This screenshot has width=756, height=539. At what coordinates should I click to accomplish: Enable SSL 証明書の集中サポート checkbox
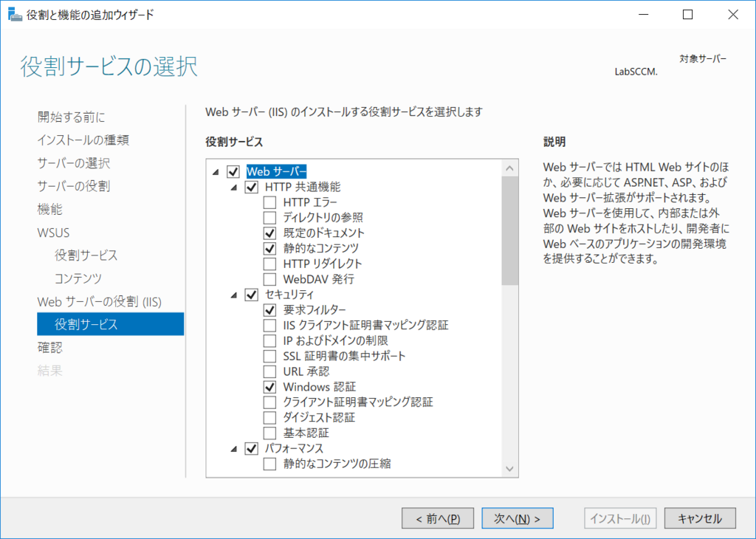tap(270, 356)
